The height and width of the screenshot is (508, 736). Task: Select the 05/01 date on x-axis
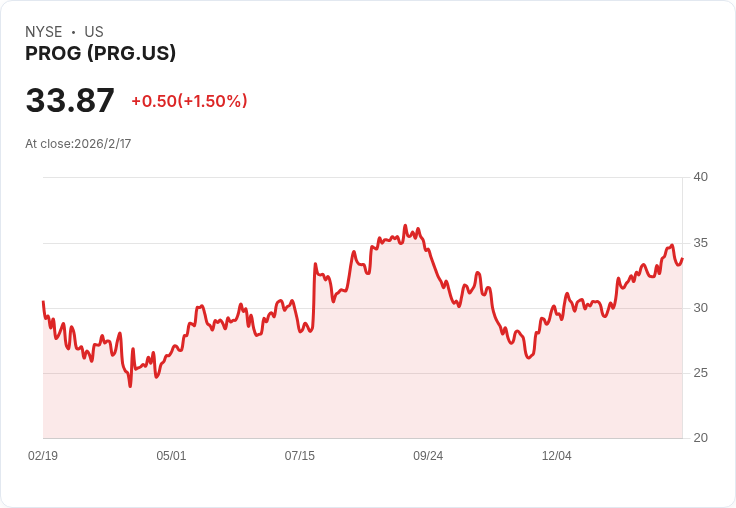coord(171,455)
